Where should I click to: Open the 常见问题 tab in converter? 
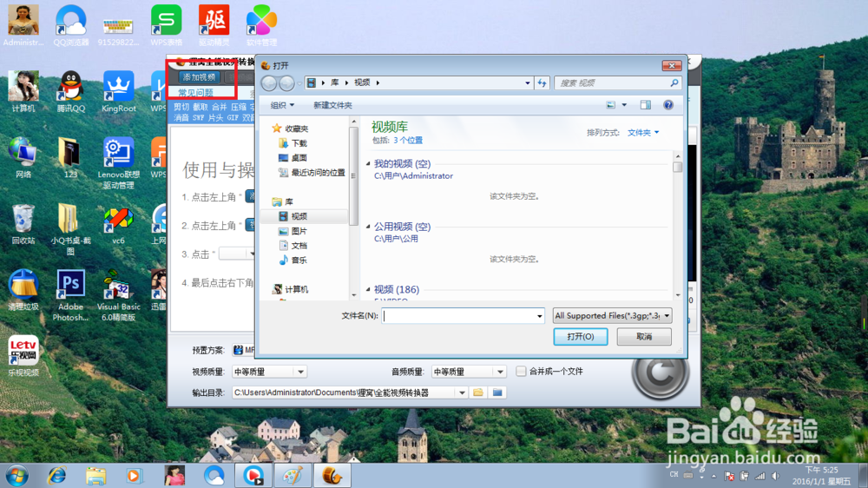pos(195,93)
